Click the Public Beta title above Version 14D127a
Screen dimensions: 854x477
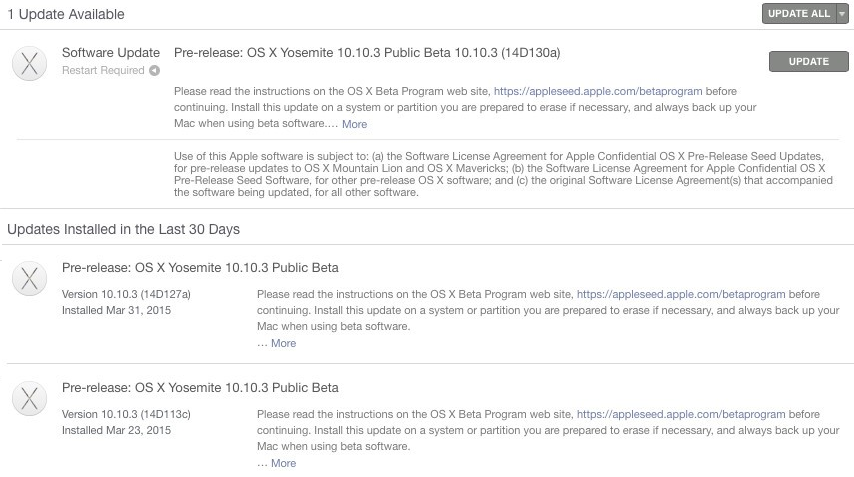coord(200,268)
